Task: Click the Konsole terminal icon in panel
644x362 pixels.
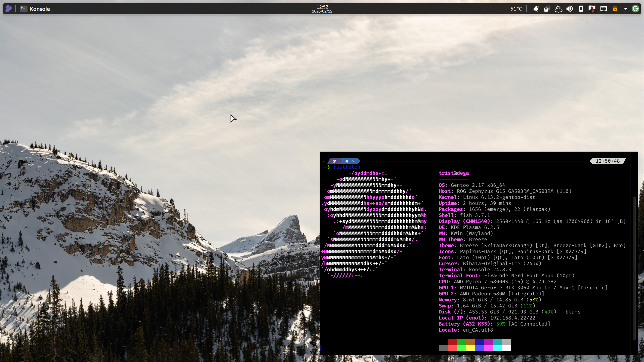Action: pyautogui.click(x=23, y=9)
